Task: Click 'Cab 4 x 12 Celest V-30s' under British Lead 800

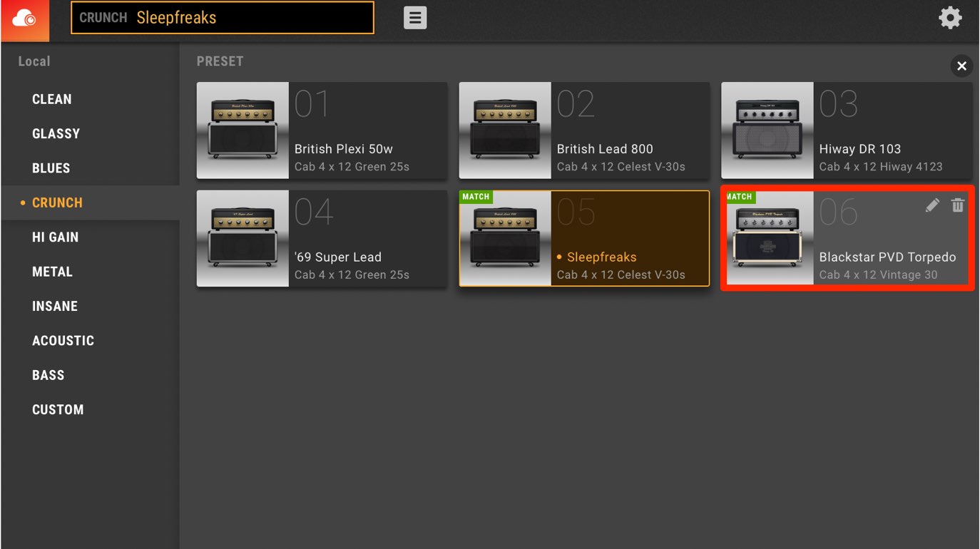Action: pyautogui.click(x=621, y=167)
